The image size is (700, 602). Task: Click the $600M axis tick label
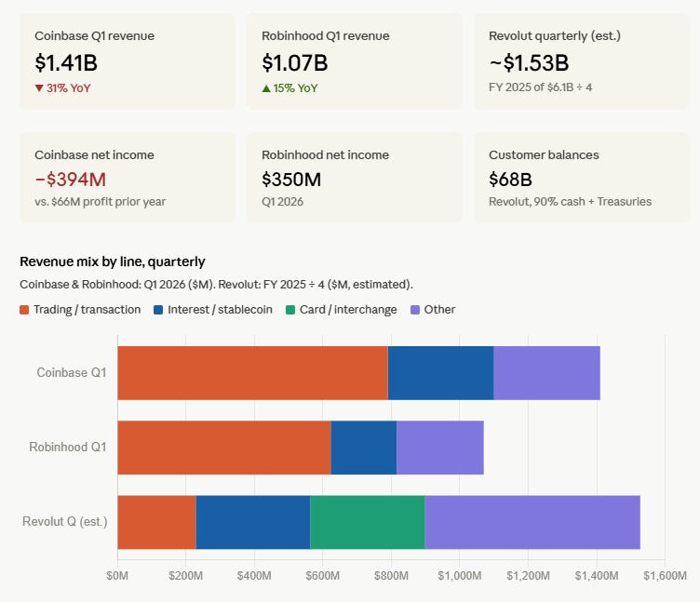(322, 576)
